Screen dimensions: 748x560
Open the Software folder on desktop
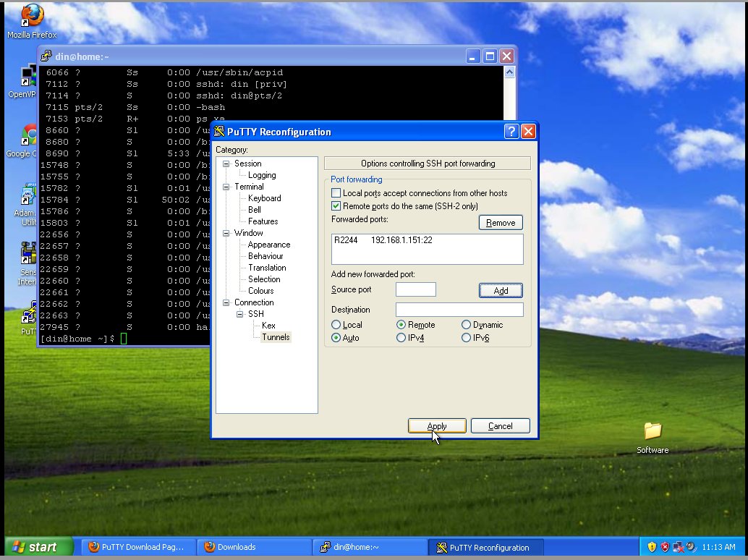click(x=653, y=431)
